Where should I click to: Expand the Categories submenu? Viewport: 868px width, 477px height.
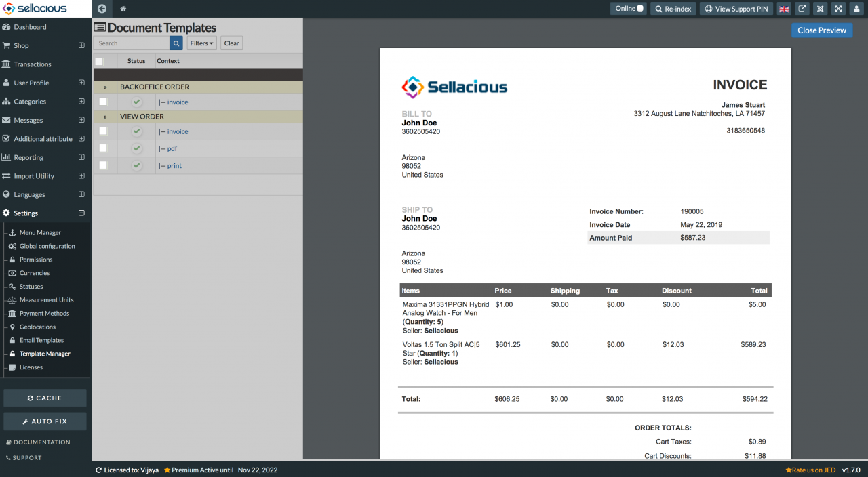pyautogui.click(x=81, y=102)
